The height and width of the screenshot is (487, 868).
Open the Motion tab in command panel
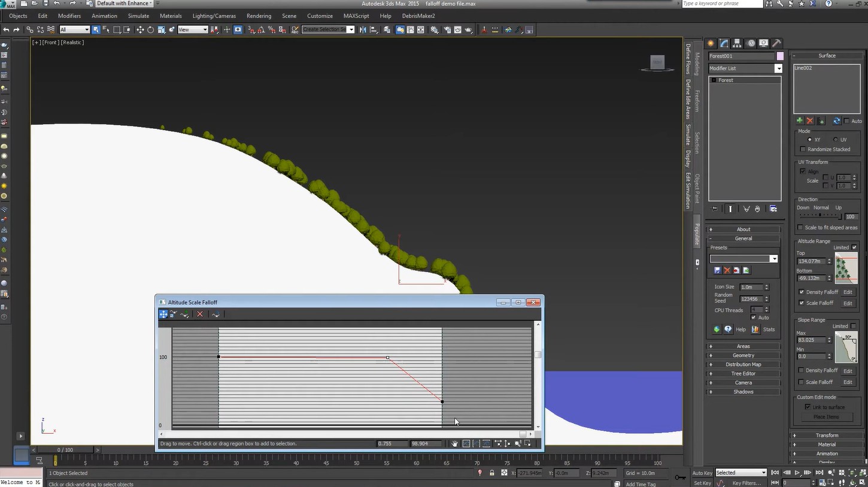(751, 43)
